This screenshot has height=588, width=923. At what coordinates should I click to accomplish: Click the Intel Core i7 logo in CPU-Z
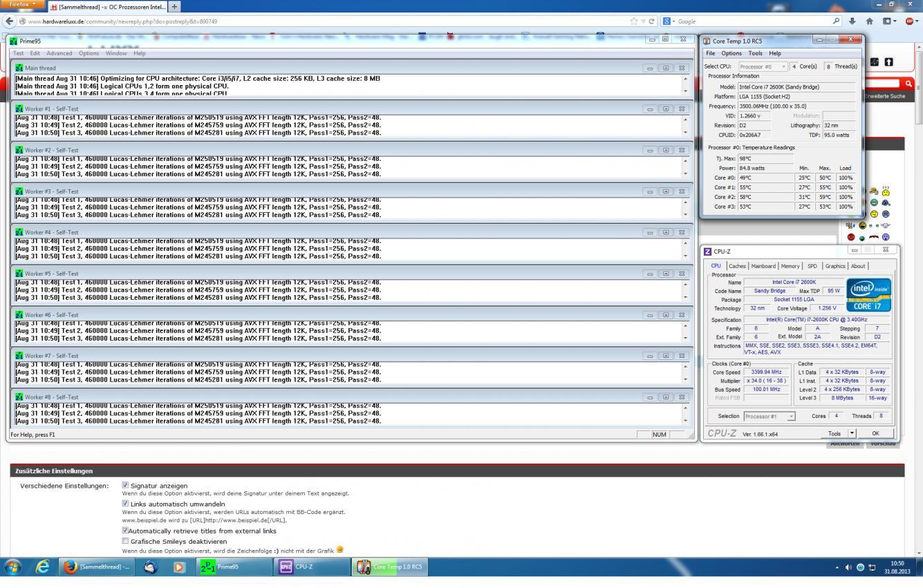[868, 294]
